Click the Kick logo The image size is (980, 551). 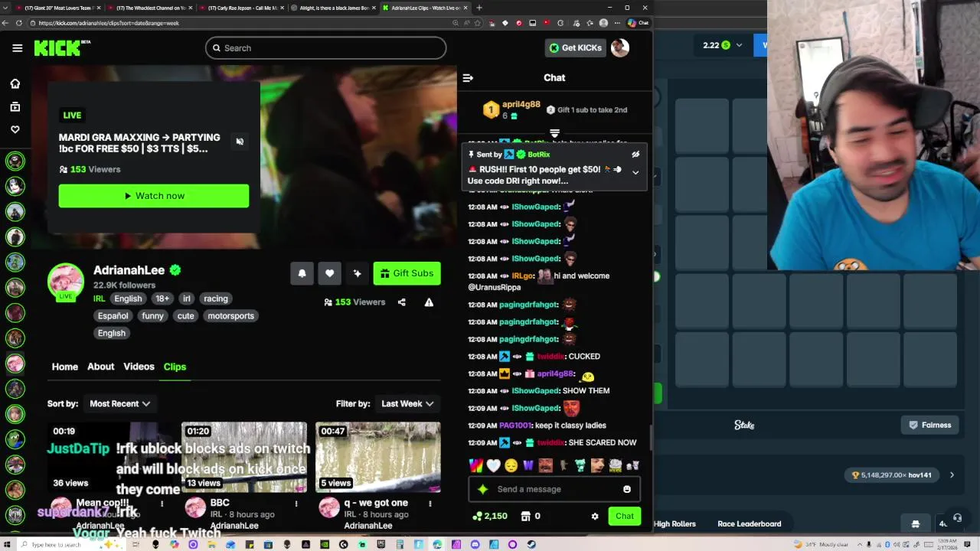(62, 48)
